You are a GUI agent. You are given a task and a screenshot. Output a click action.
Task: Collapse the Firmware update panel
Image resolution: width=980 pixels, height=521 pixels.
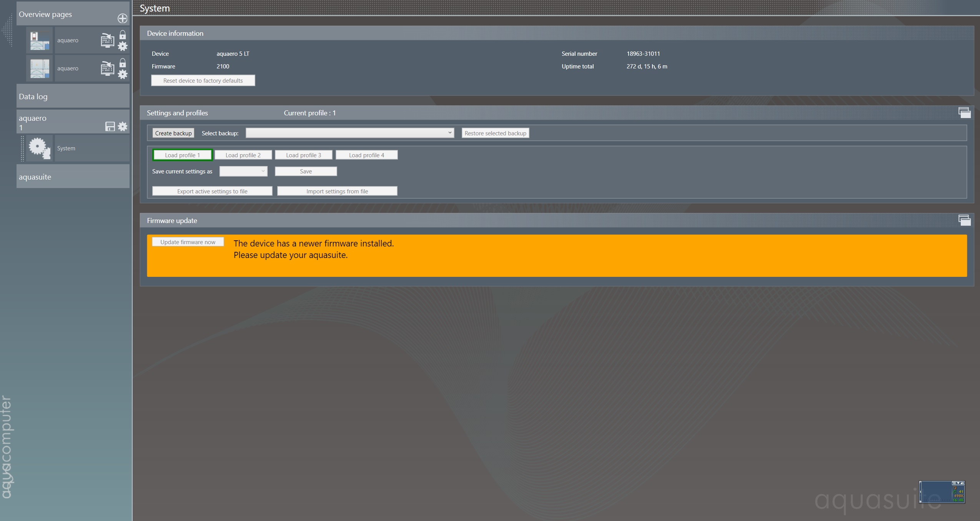[964, 220]
